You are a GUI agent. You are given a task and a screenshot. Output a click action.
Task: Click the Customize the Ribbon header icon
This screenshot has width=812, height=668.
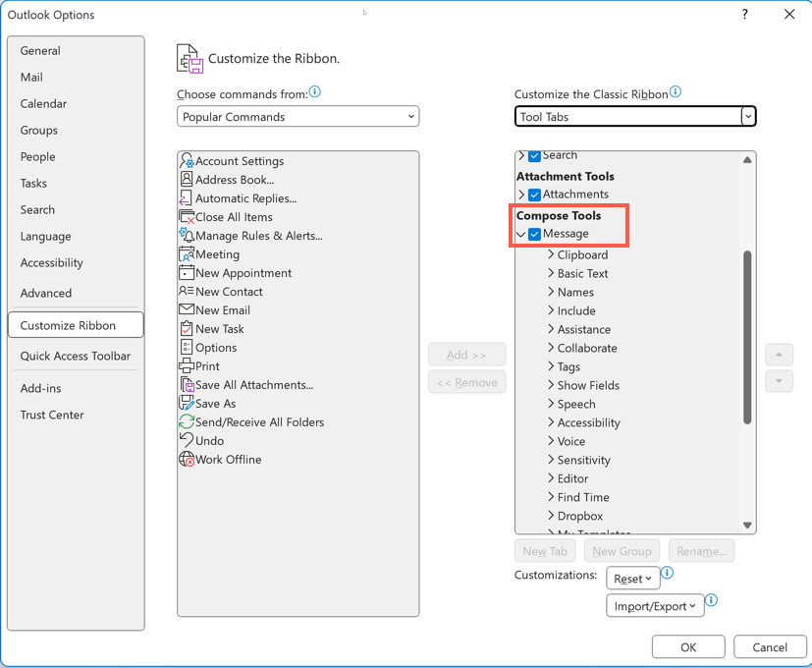click(189, 59)
